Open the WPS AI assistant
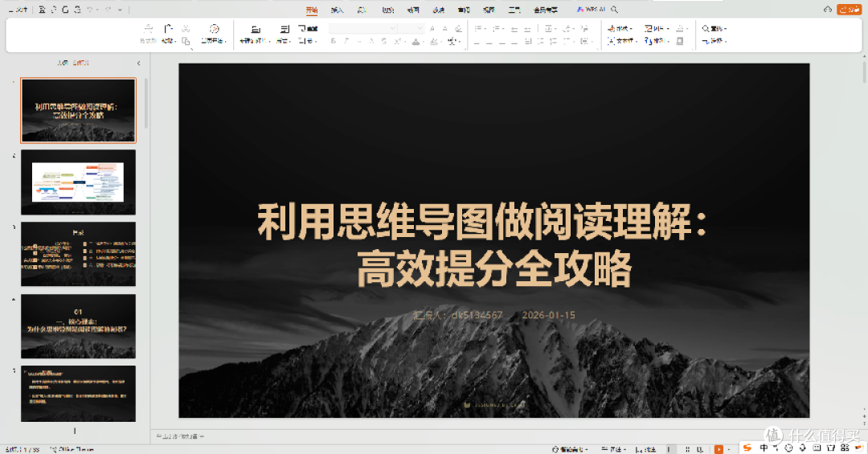Screen dimensions: 868x454 tap(592, 10)
